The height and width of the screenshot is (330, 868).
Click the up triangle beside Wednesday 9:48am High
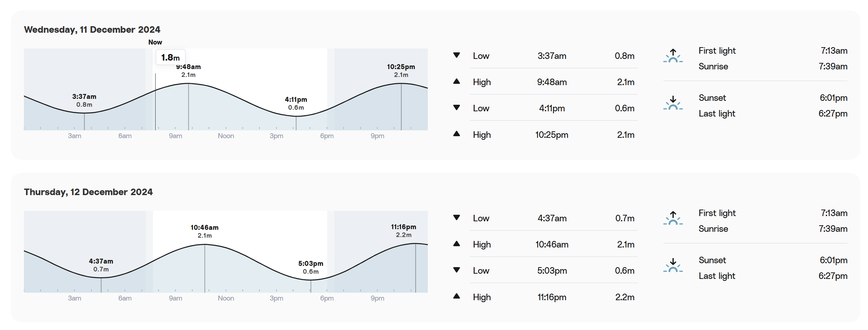coord(457,81)
